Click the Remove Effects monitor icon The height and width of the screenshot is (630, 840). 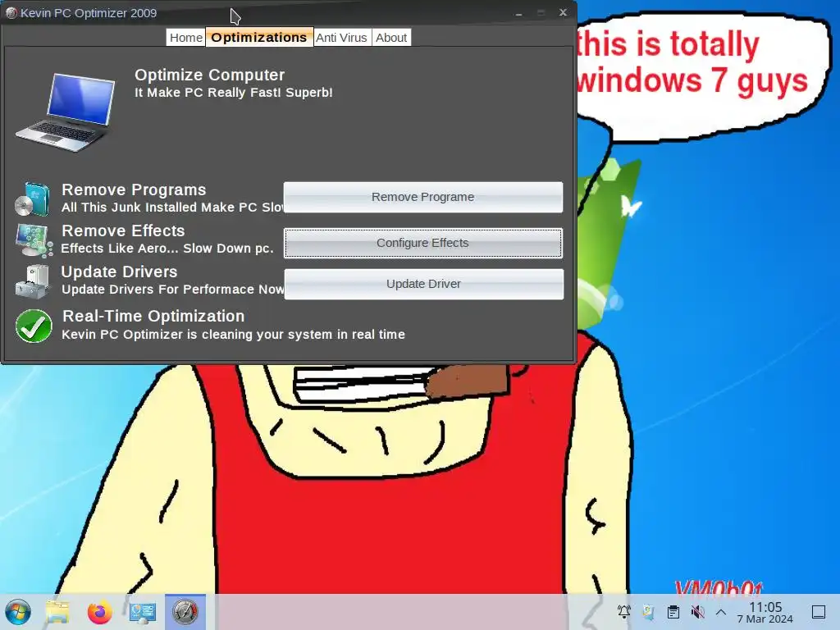[34, 240]
